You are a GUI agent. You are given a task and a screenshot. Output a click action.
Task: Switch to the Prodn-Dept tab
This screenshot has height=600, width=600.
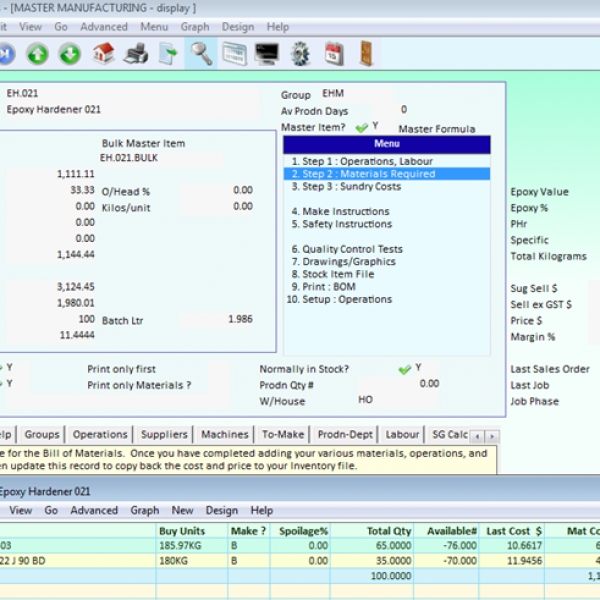pos(345,435)
